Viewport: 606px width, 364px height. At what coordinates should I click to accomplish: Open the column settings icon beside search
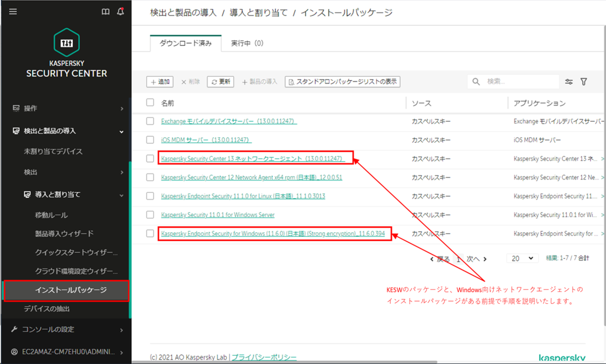pos(569,81)
